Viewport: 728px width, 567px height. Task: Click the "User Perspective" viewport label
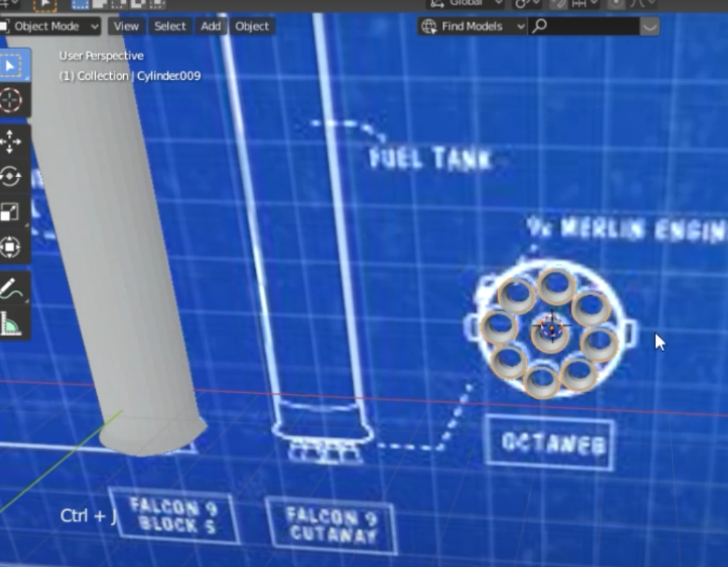pos(102,55)
